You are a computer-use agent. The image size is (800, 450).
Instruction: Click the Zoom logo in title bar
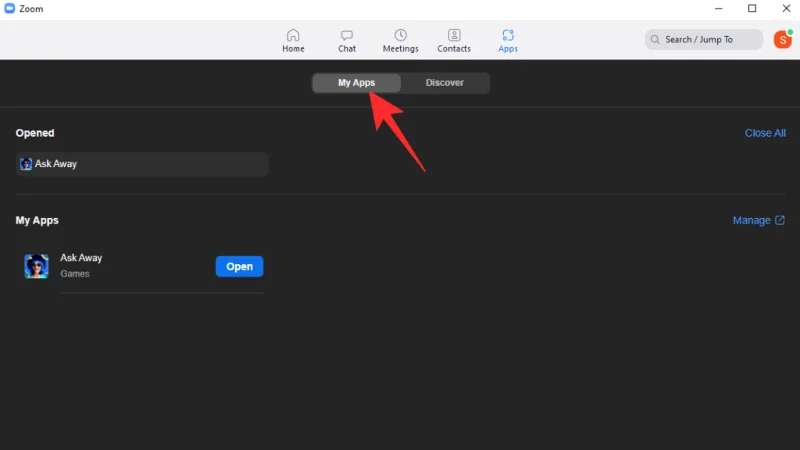9,9
